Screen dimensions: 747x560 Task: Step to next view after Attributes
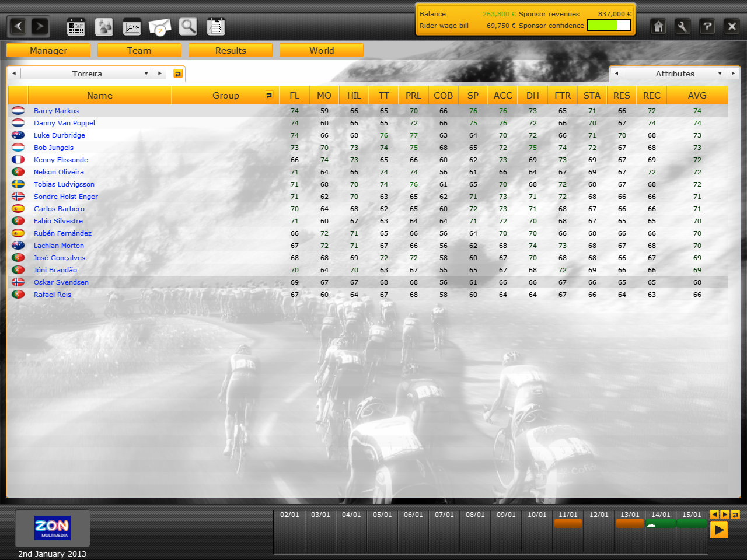pos(733,73)
